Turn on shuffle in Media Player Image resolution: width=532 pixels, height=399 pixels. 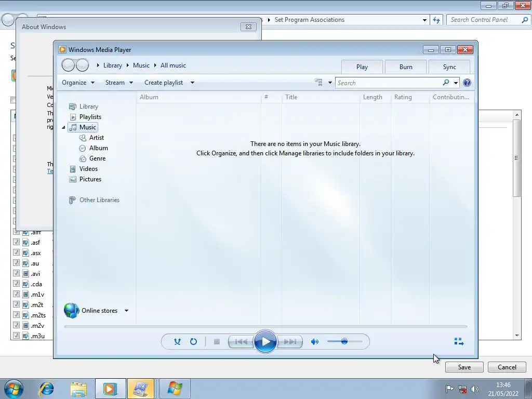point(177,342)
